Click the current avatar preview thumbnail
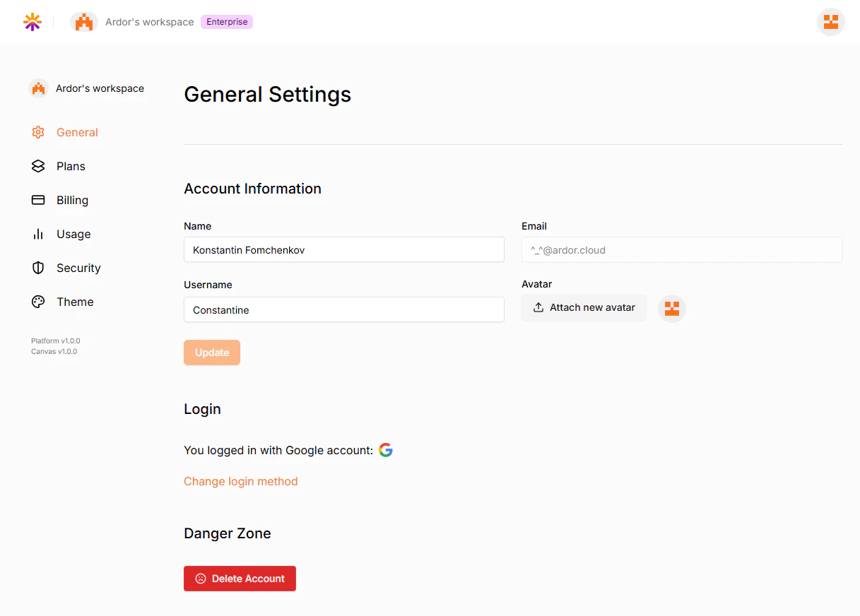The height and width of the screenshot is (616, 860). pos(672,308)
